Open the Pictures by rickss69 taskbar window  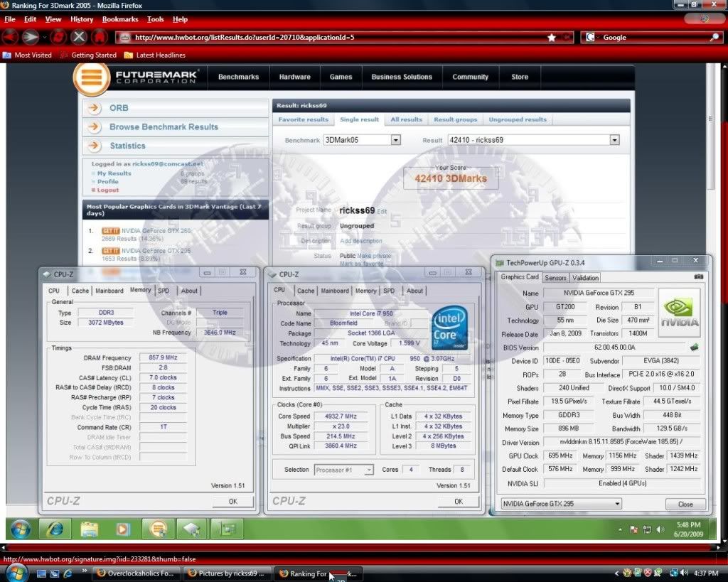tap(227, 573)
